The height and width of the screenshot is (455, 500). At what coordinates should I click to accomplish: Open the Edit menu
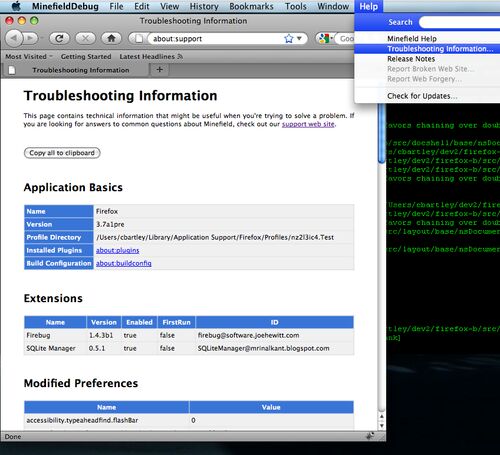pyautogui.click(x=142, y=6)
